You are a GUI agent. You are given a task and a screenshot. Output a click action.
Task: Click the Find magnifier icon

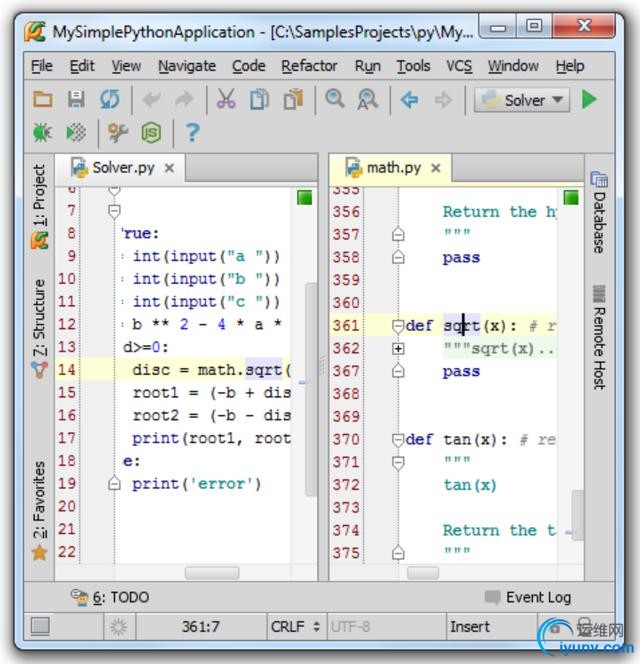335,99
